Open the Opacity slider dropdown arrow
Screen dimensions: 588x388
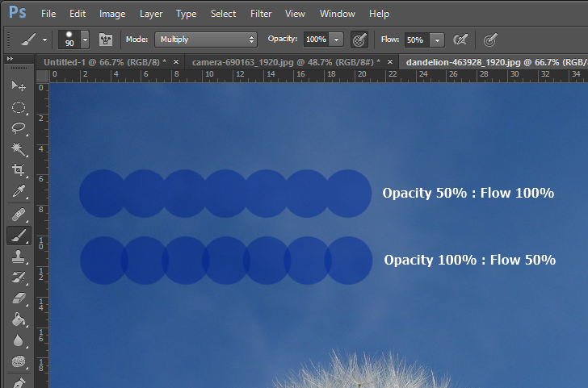(336, 40)
